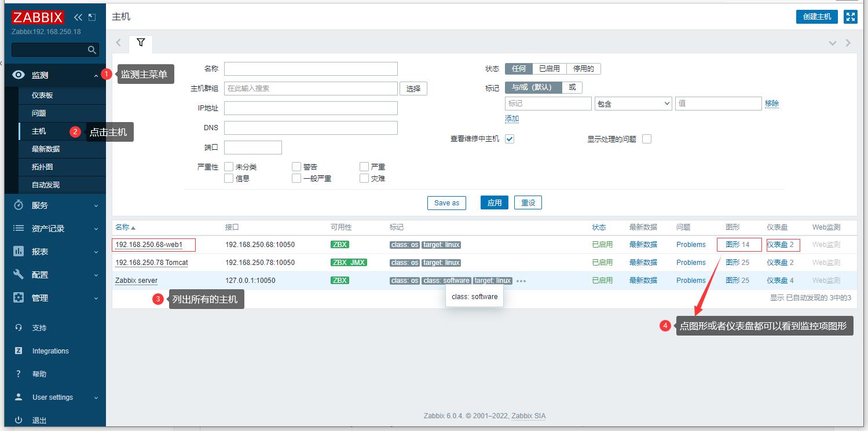Open host 192.168.250.68-web1 link
This screenshot has width=868, height=431.
click(x=149, y=245)
